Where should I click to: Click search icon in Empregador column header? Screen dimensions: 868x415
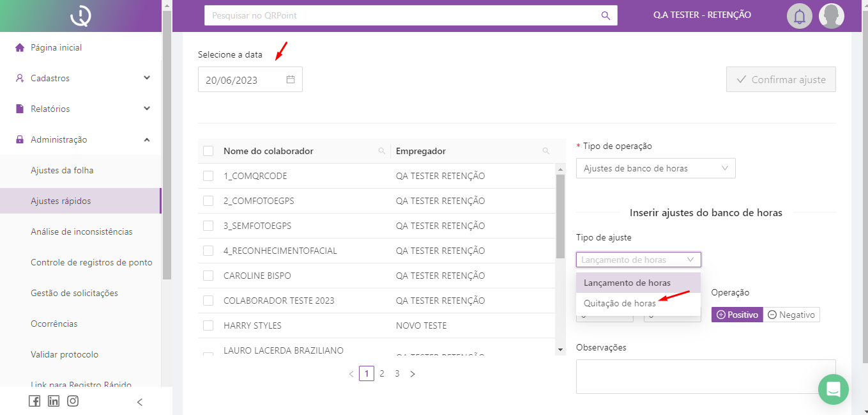click(x=545, y=152)
